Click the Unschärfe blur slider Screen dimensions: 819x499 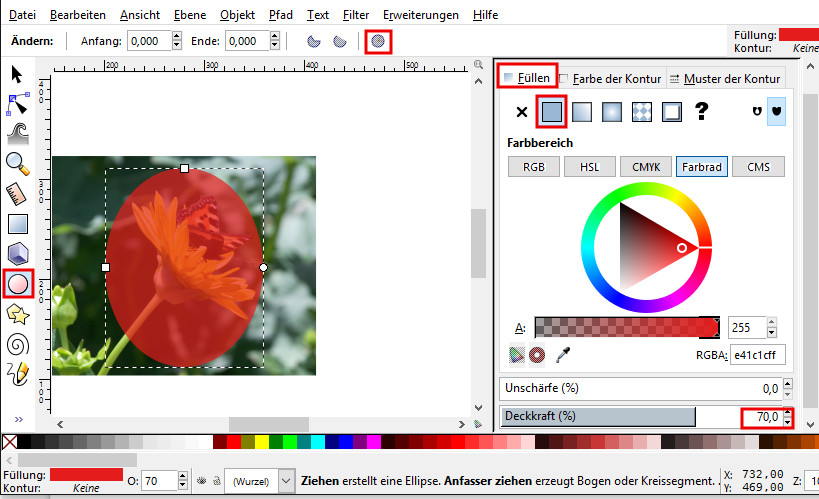click(640, 388)
